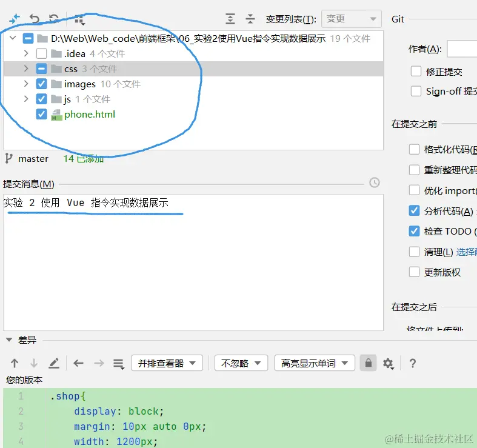Image resolution: width=477 pixels, height=448 pixels.
Task: Open commit message history clock icon
Action: (375, 182)
